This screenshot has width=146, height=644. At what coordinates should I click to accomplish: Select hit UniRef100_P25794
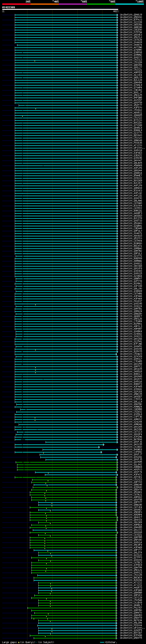click(131, 32)
